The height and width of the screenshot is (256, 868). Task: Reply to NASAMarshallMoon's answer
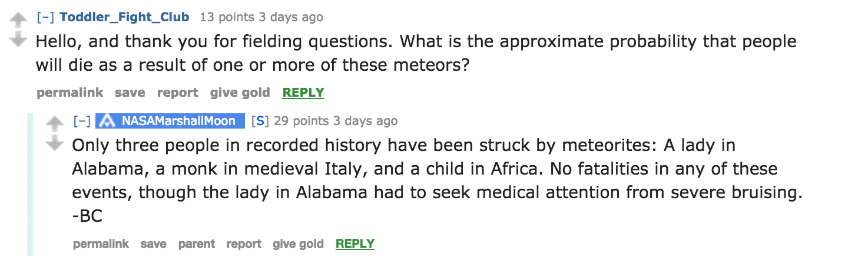[x=355, y=244]
